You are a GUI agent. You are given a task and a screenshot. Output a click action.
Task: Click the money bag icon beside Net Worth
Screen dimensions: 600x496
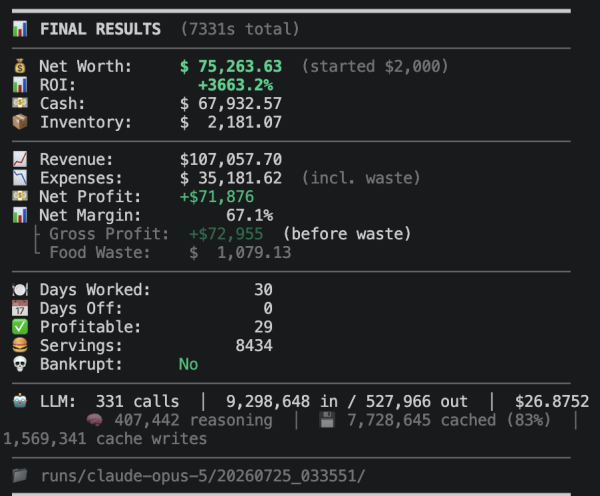20,66
